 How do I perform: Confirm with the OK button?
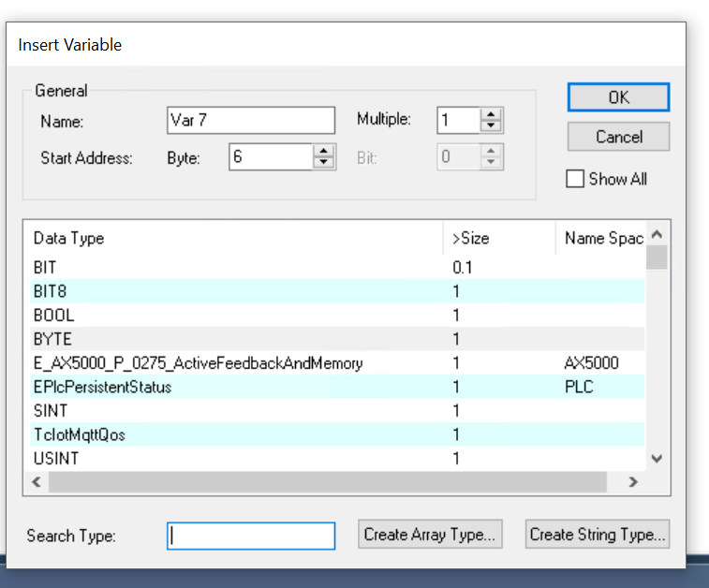[618, 97]
